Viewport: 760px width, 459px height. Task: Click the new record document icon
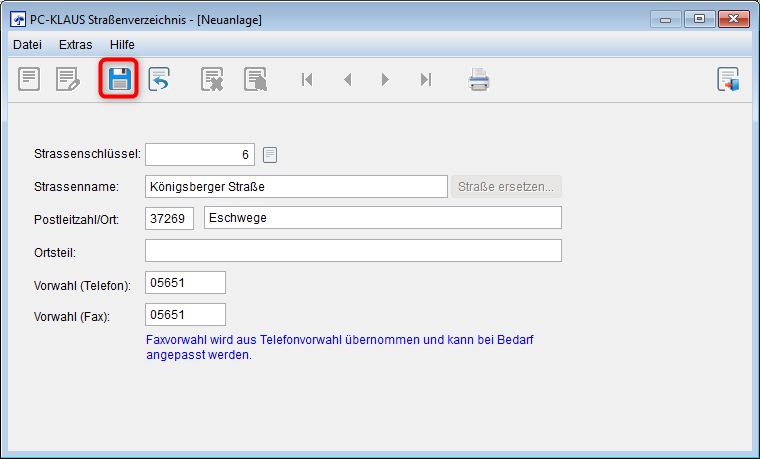30,80
